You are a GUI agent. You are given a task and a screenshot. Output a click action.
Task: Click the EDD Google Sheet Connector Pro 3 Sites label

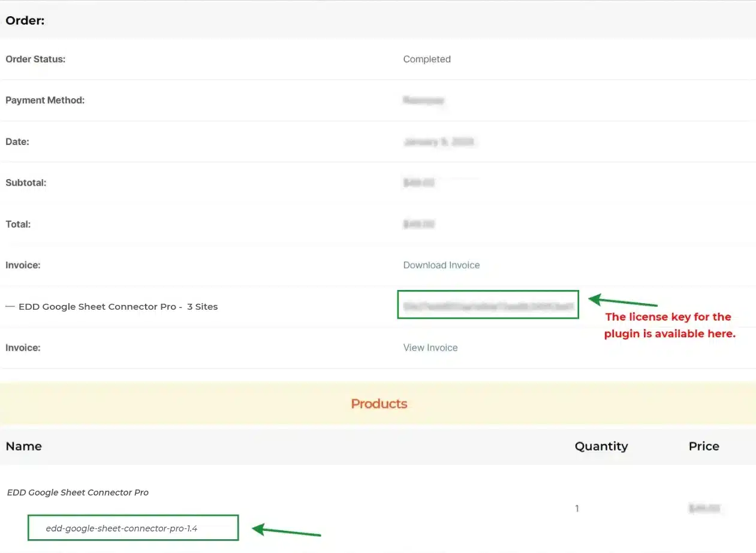tap(118, 307)
